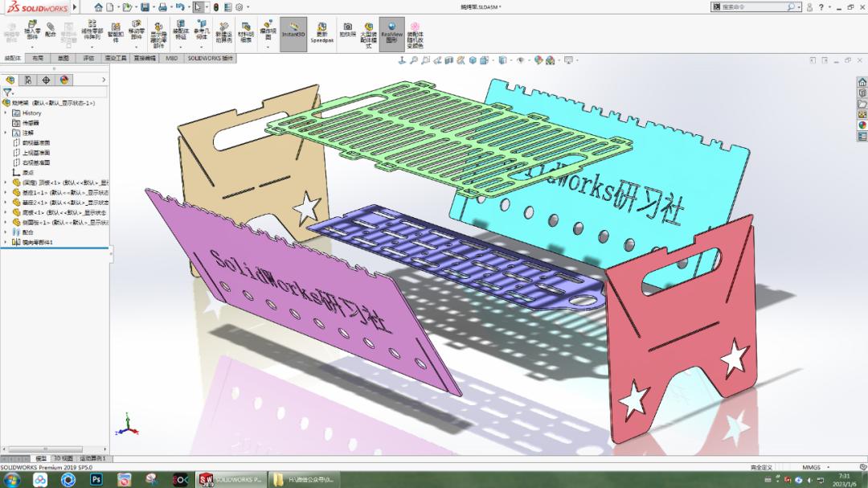Viewport: 868px width, 488px height.
Task: Expand the History node in the tree
Action: coord(6,113)
